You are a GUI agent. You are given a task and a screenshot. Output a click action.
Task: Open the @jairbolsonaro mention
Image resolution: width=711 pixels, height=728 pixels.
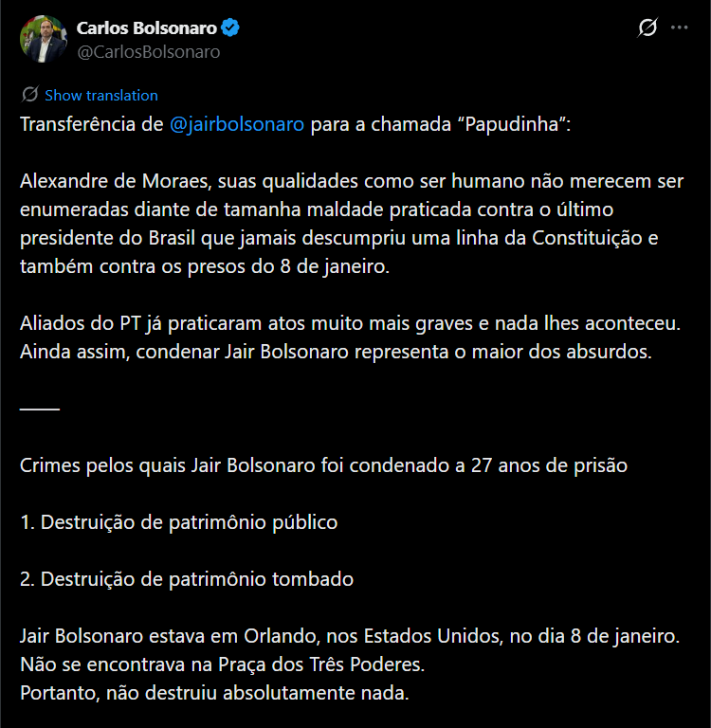tap(237, 125)
